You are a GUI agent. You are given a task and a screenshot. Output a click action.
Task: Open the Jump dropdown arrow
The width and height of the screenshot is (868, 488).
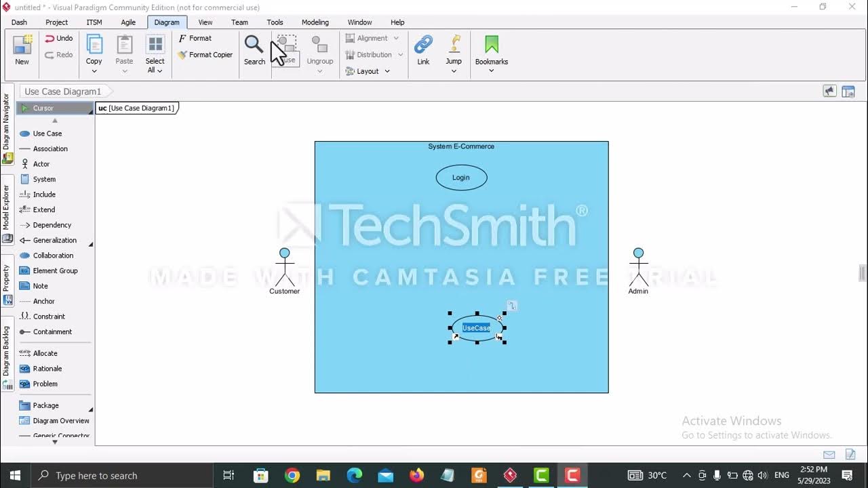pos(454,71)
